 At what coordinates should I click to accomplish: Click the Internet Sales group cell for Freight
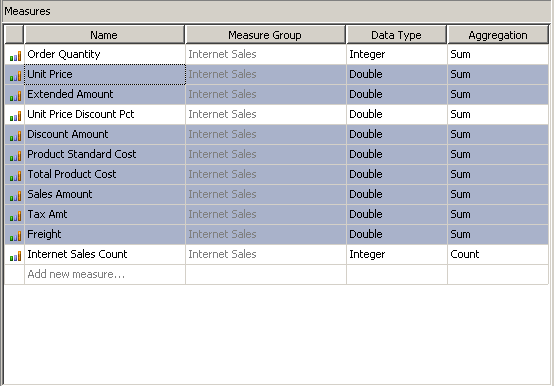point(266,234)
